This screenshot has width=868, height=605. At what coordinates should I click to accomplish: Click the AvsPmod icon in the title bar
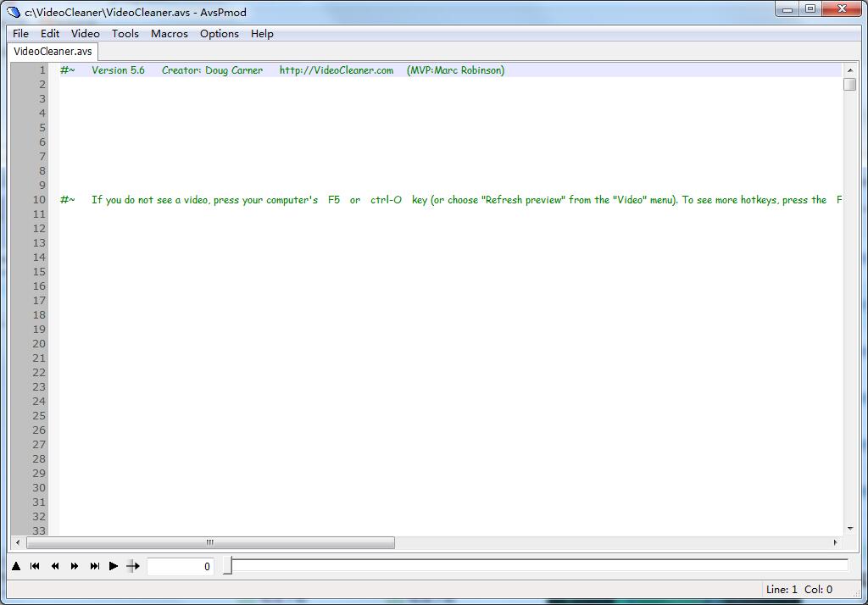[12, 9]
